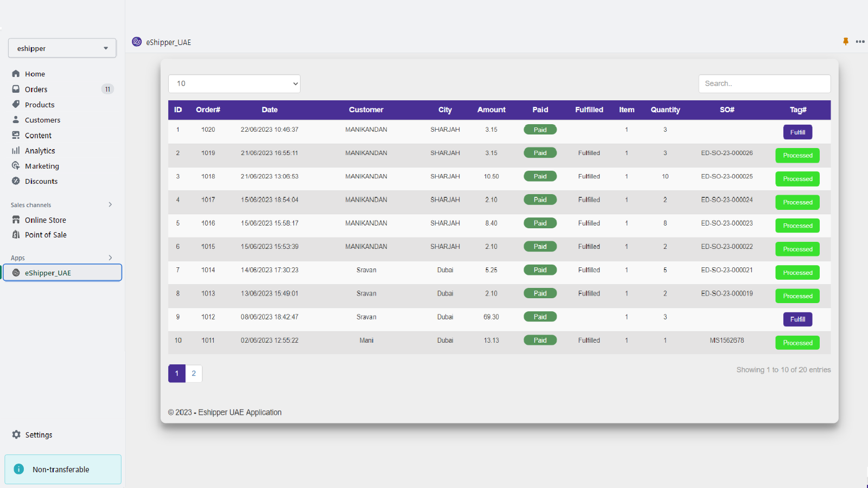This screenshot has height=488, width=868.
Task: Sort by the Quantity column header
Action: coord(665,110)
